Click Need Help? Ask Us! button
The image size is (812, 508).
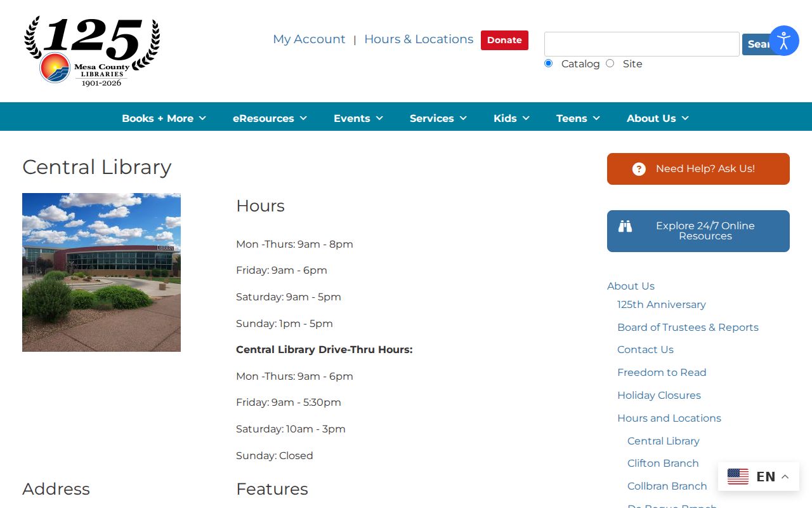(x=698, y=169)
